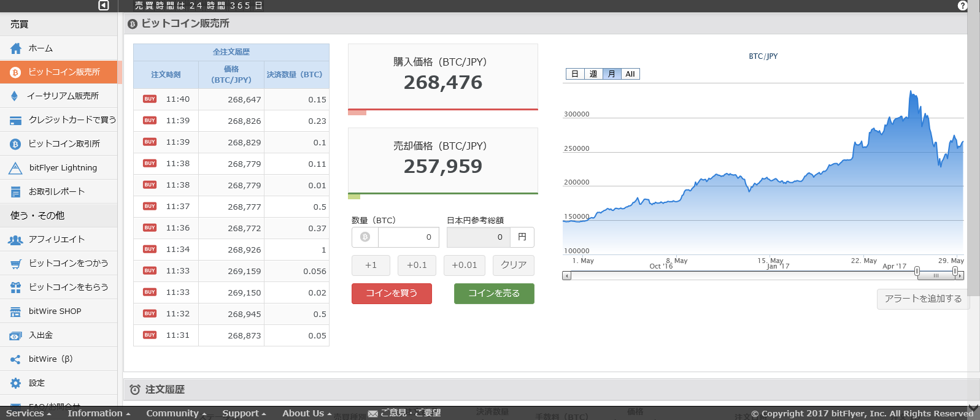980x420 pixels.
Task: Switch chart range to All
Action: 630,74
